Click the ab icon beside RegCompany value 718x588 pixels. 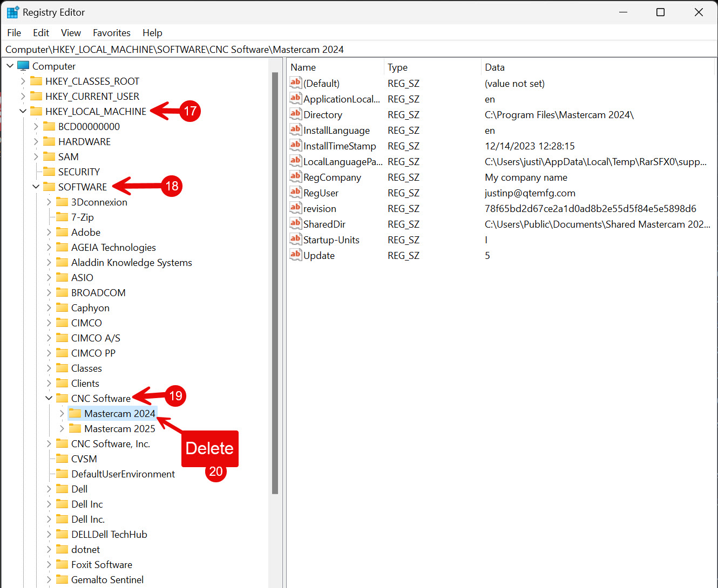pyautogui.click(x=295, y=176)
